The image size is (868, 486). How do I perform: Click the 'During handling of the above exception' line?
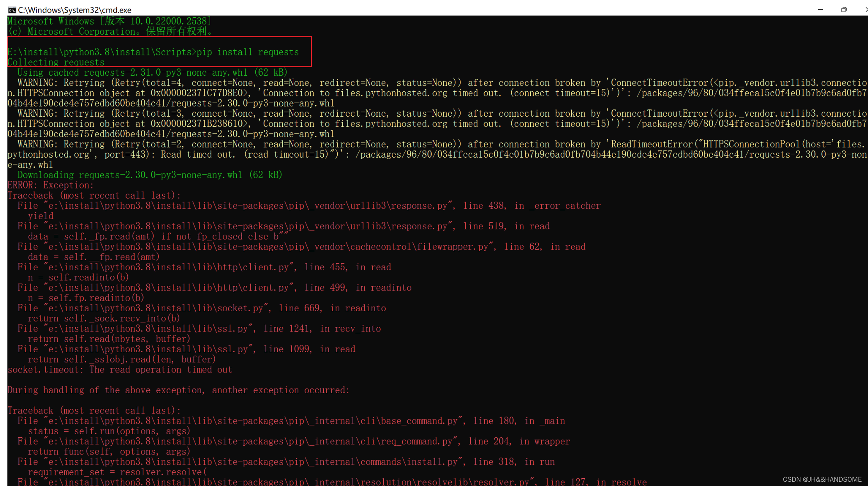179,390
